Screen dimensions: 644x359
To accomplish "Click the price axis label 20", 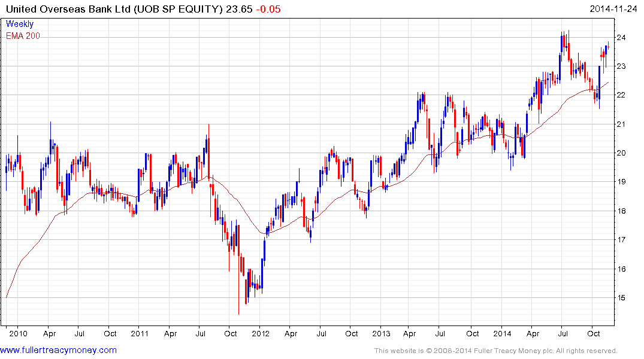I will click(x=621, y=153).
